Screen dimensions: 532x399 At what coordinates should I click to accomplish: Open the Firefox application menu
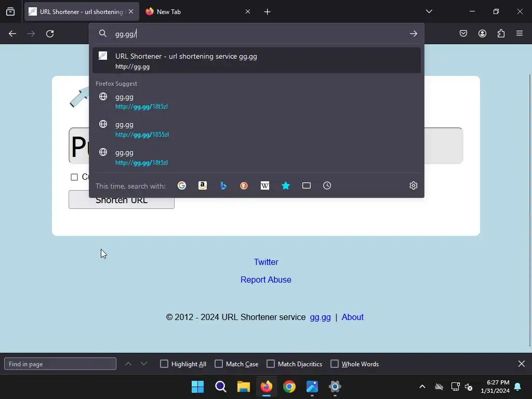[x=520, y=33]
